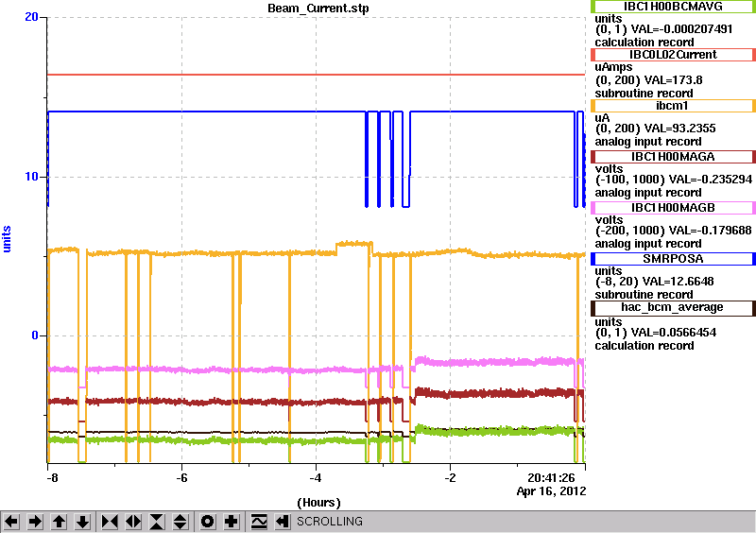
Task: Click the 'VAL=12.6648' reading under SMRPOSA
Action: coord(673,282)
